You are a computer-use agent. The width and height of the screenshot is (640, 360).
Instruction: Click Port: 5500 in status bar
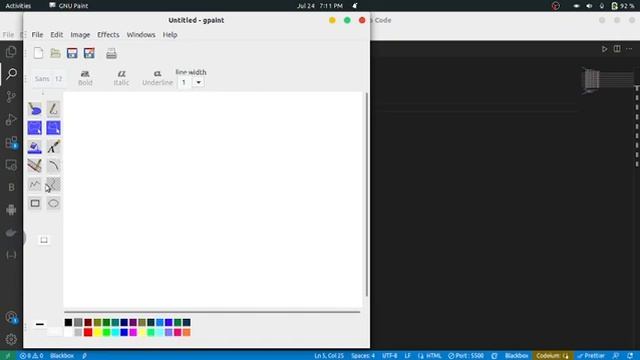click(466, 356)
